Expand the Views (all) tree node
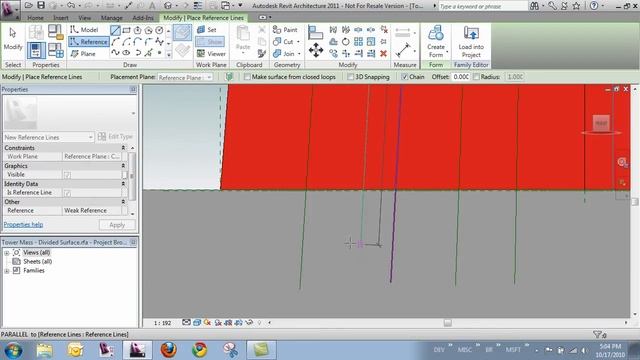Screen dimensions: 640x360 coord(7,253)
